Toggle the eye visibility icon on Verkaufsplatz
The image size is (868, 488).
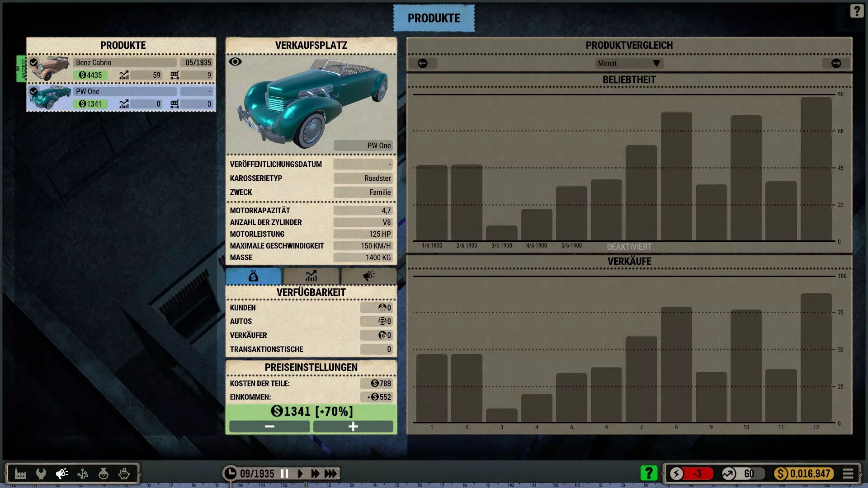(x=235, y=62)
